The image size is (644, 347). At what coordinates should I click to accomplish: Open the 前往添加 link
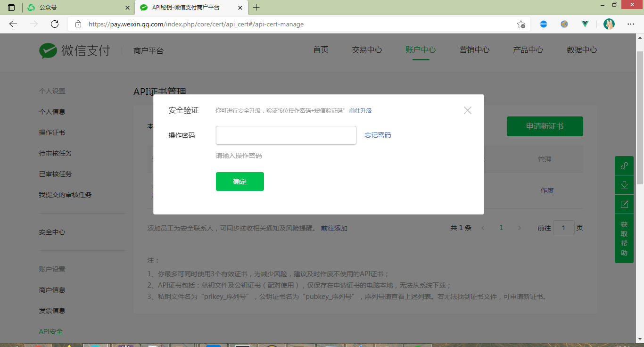[x=334, y=228]
